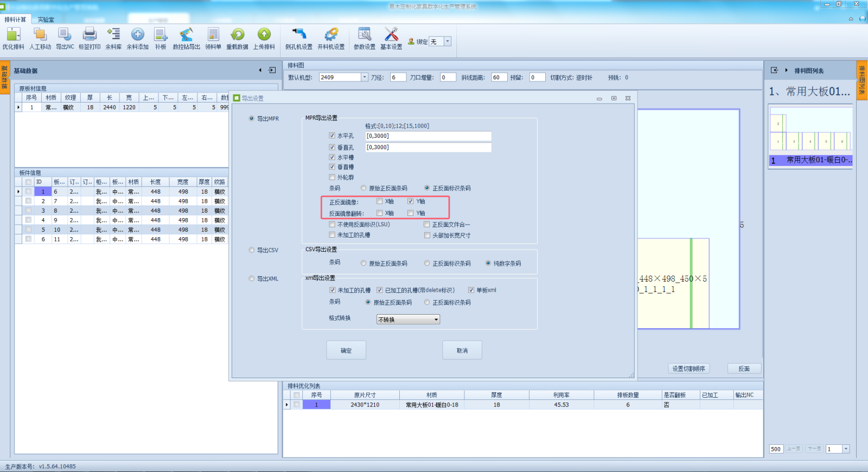Switch to the 实验室 tab
This screenshot has height=472, width=868.
(46, 20)
